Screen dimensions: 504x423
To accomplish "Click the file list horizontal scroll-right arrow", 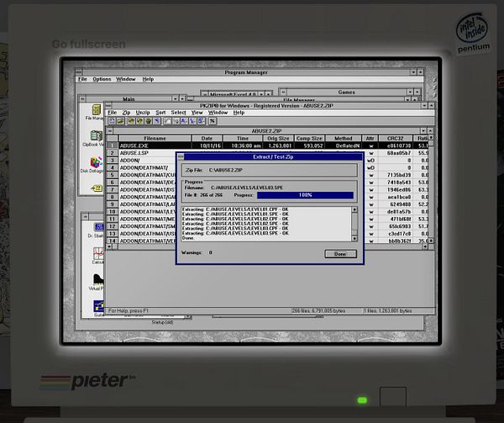I will pos(425,246).
